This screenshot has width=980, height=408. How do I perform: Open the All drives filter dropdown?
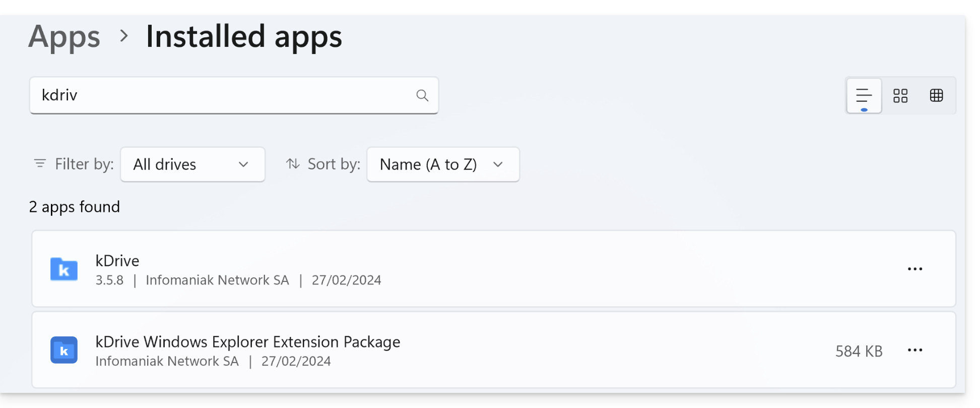[192, 164]
